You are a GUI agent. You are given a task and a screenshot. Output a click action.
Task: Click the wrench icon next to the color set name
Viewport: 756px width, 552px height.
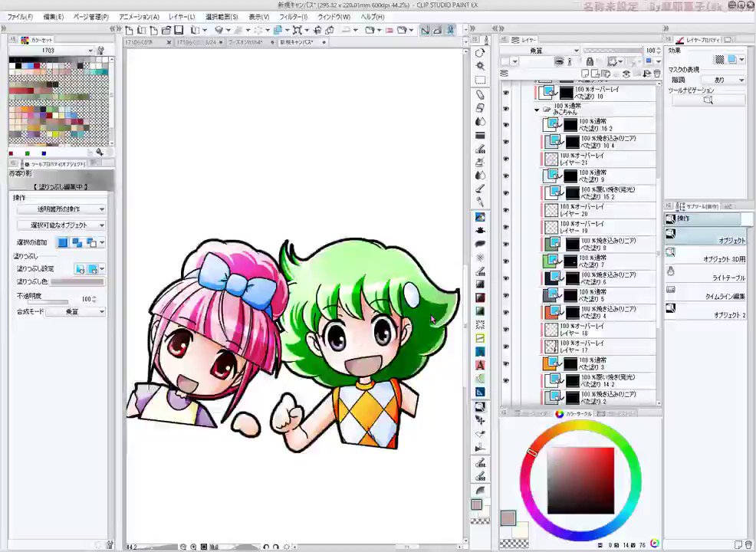point(100,50)
